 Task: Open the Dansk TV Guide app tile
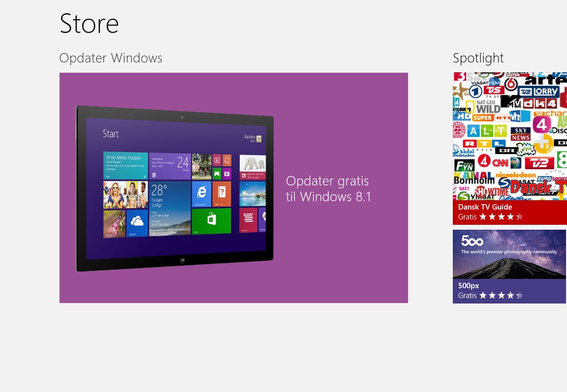tap(510, 149)
